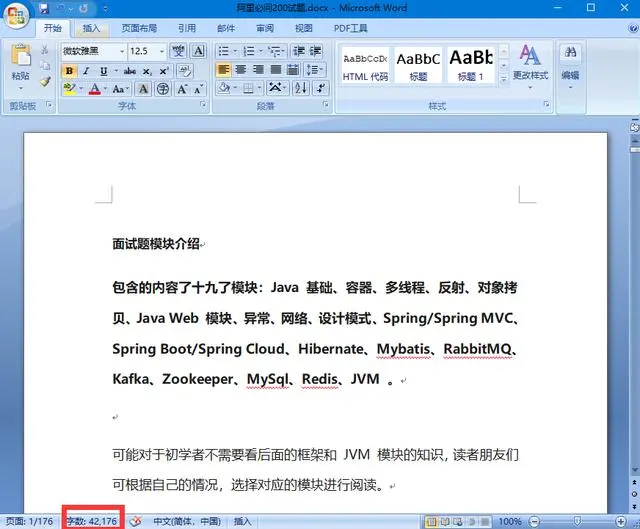Open the borders dropdown arrow
This screenshot has width=640, height=529.
click(x=259, y=88)
